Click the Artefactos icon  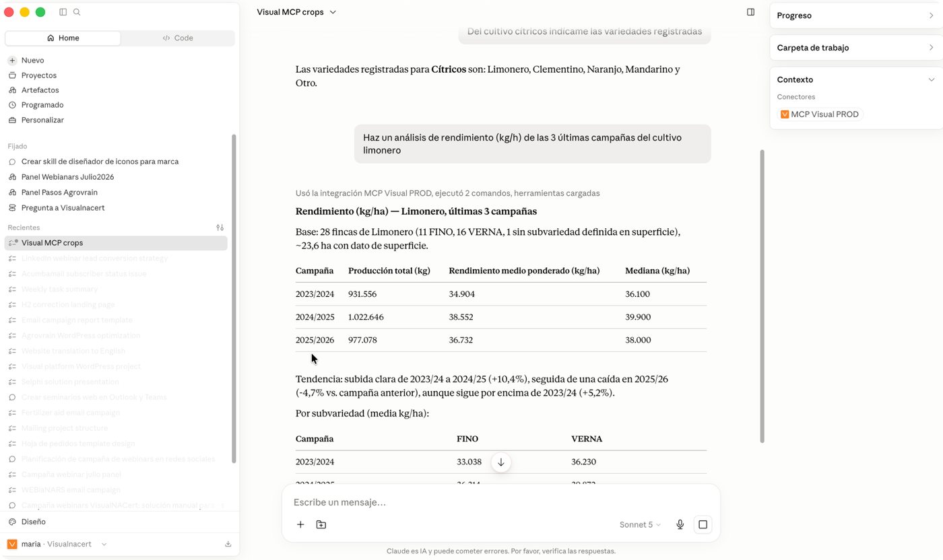tap(12, 90)
